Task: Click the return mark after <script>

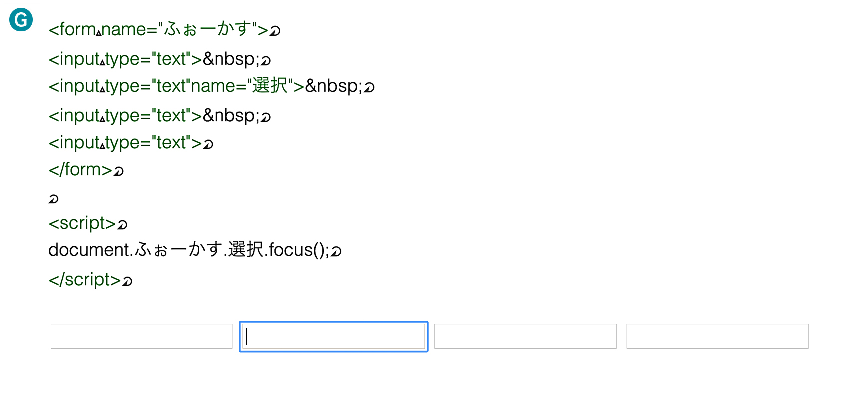Action: (x=122, y=225)
